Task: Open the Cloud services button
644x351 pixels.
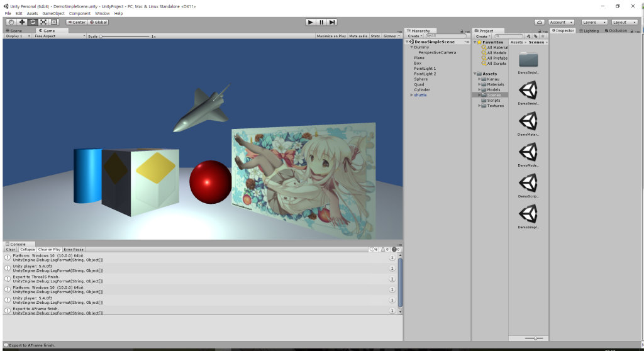Action: pyautogui.click(x=539, y=22)
